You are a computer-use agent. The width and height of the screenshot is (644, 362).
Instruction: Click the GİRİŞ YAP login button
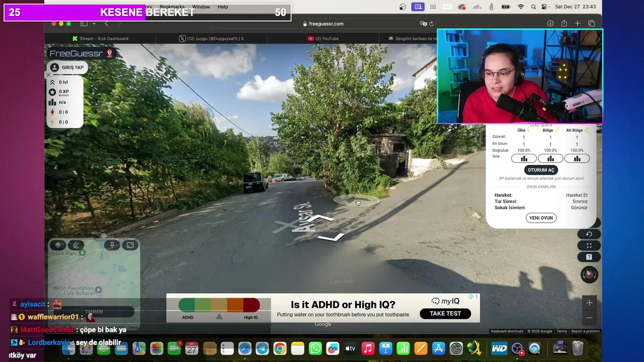click(x=67, y=67)
